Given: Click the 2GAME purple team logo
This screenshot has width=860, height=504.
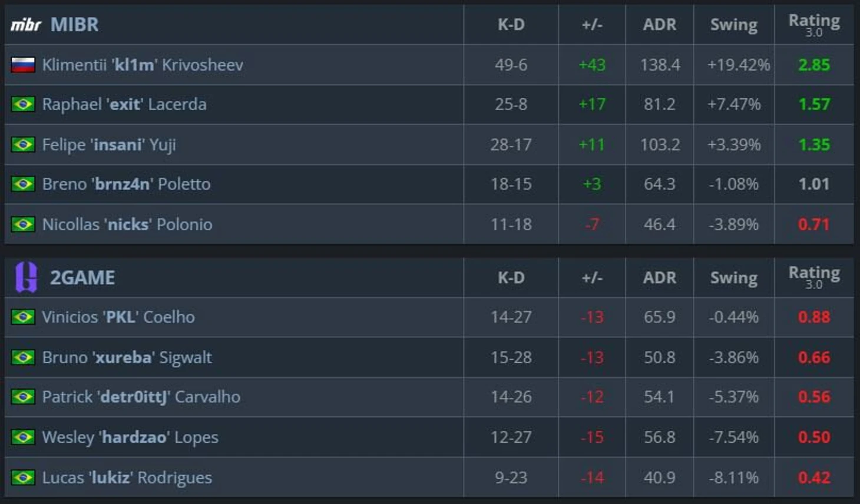Looking at the screenshot, I should click(x=26, y=277).
